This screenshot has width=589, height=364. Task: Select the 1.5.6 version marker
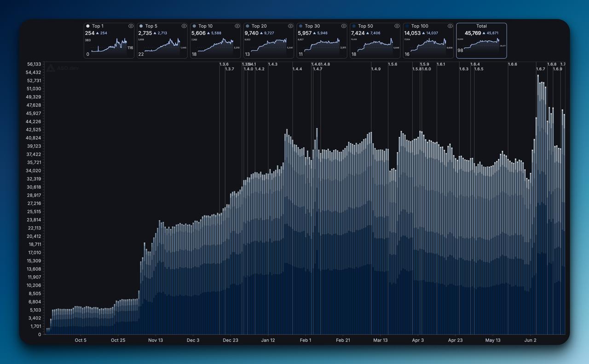point(393,64)
